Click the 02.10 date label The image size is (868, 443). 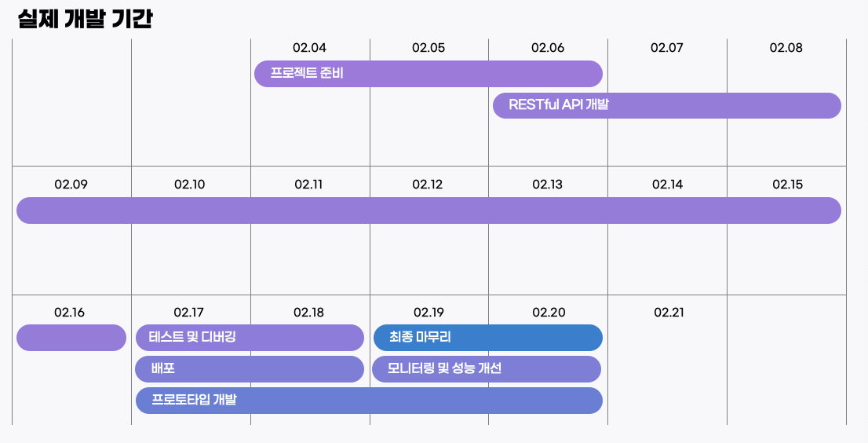(x=189, y=185)
